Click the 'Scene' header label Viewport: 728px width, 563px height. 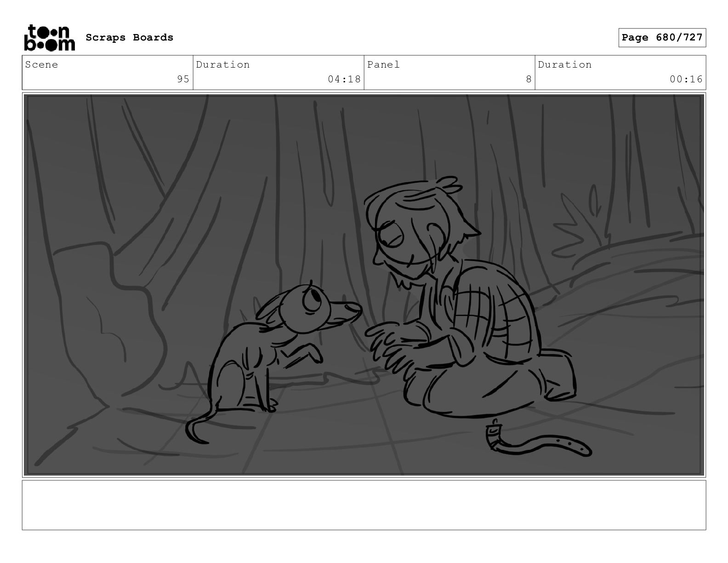[42, 64]
